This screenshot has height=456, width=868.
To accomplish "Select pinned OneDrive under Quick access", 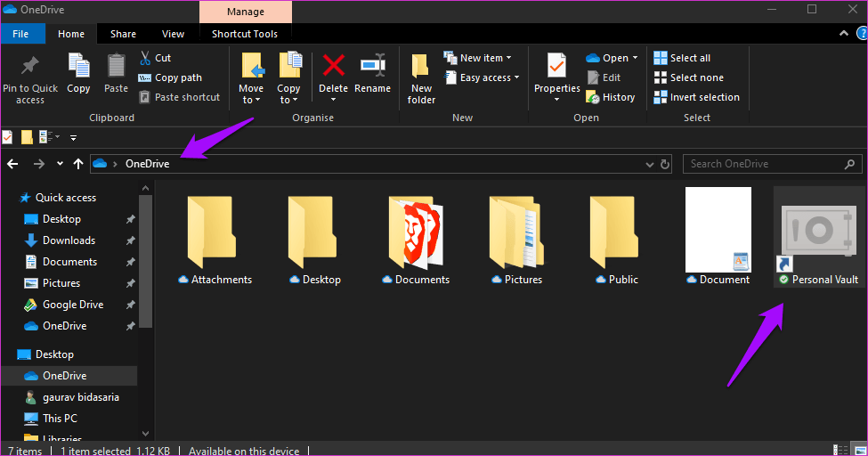I will click(x=56, y=326).
